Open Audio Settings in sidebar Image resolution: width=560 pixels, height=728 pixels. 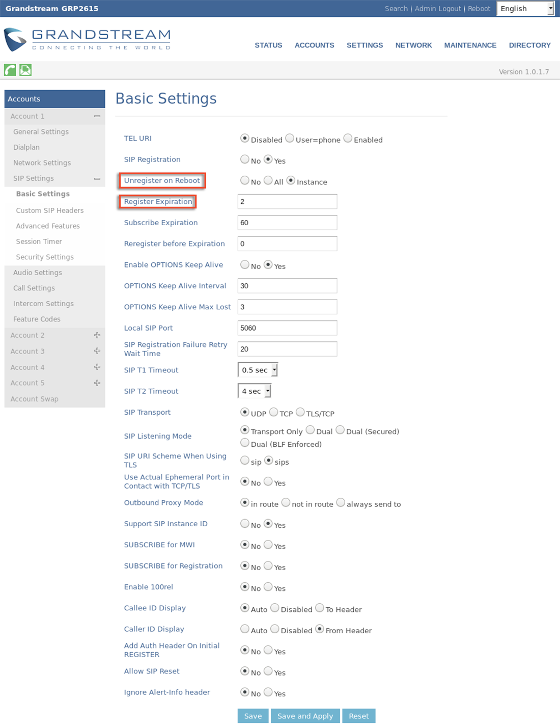pos(38,273)
